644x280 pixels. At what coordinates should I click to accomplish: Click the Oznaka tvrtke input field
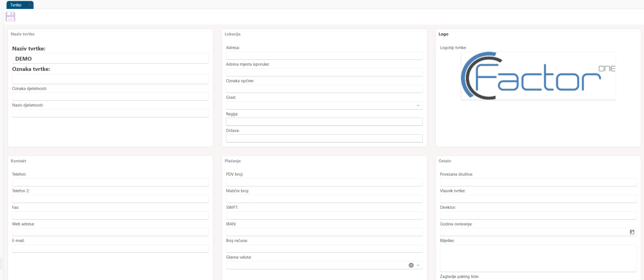pyautogui.click(x=110, y=79)
